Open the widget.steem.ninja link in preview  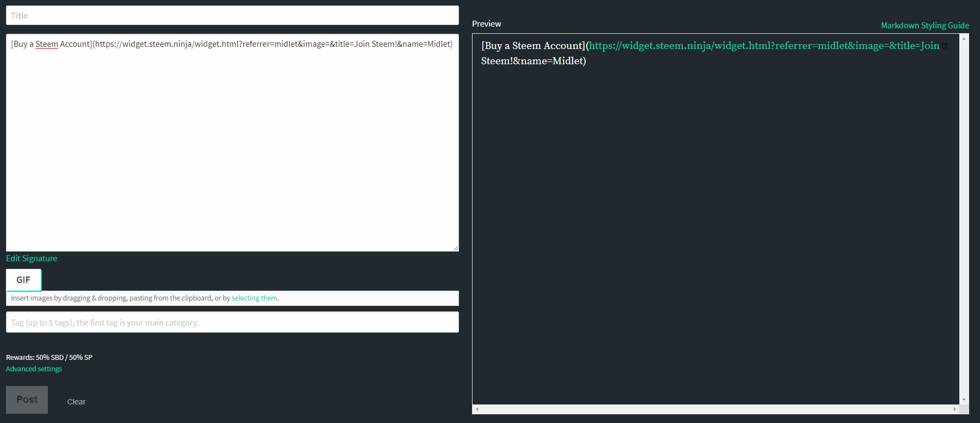(764, 46)
